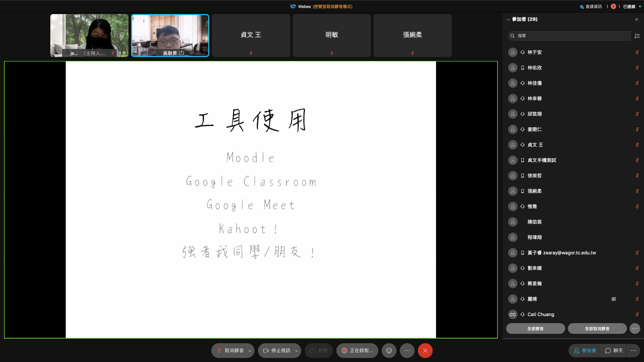Click the participant 搜尋 search field
644x362 pixels.
pyautogui.click(x=570, y=36)
